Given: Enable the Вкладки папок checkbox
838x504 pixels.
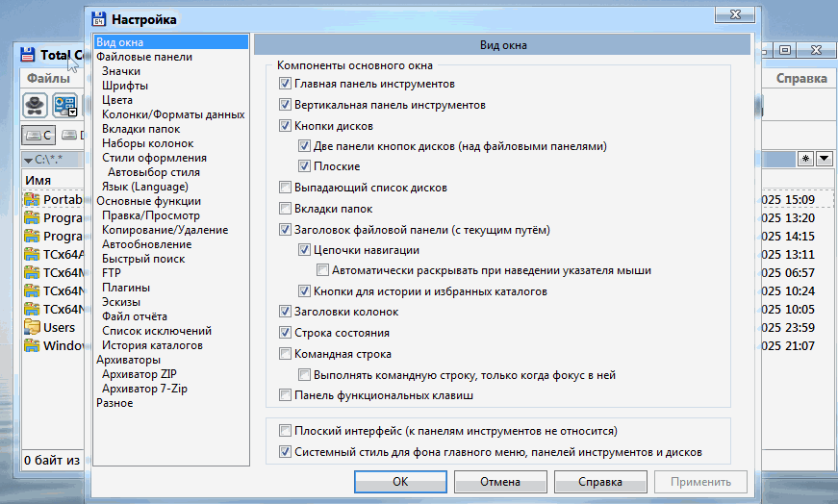Looking at the screenshot, I should [285, 209].
